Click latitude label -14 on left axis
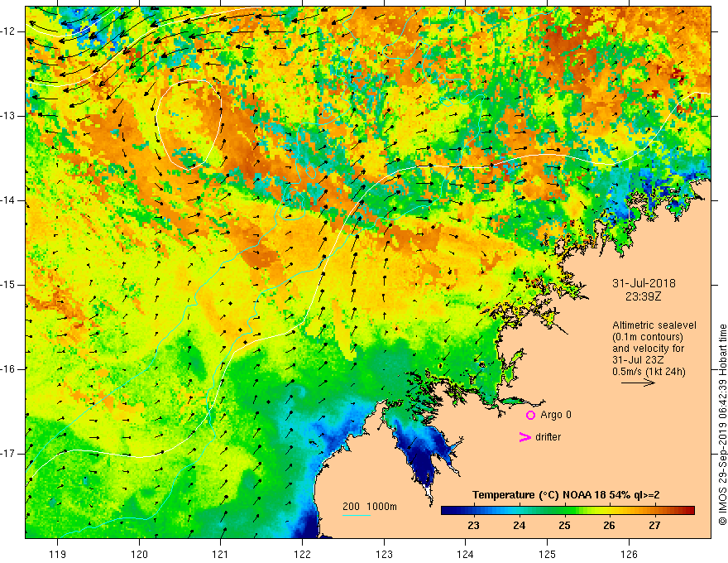This screenshot has width=728, height=563. pyautogui.click(x=8, y=200)
